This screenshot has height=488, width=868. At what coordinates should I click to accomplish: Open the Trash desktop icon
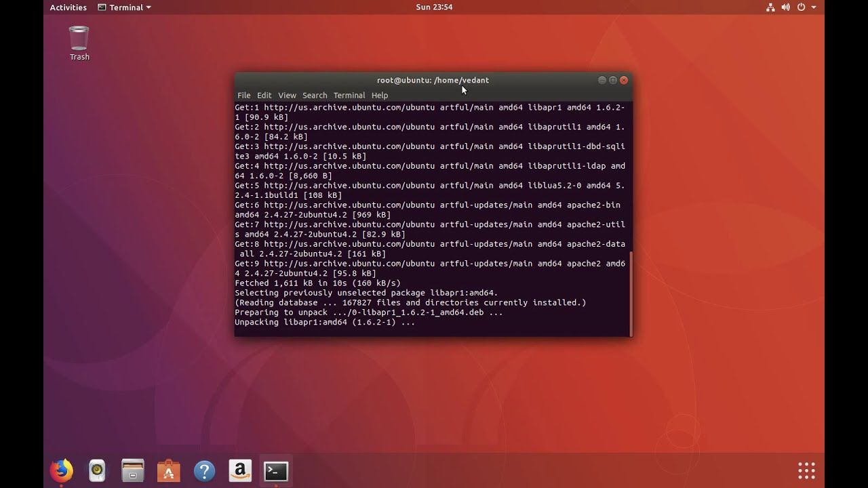[x=79, y=38]
